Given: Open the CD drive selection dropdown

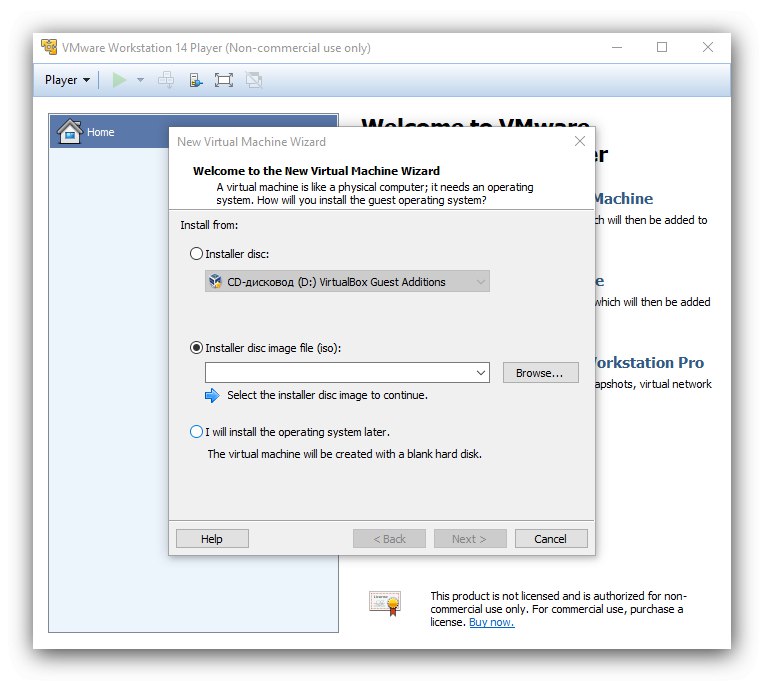Looking at the screenshot, I should click(347, 282).
